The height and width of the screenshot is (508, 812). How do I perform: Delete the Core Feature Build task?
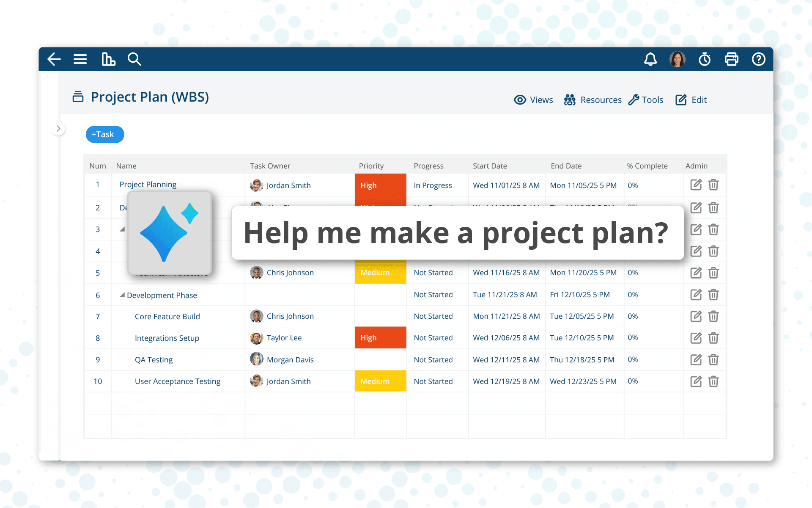click(713, 316)
